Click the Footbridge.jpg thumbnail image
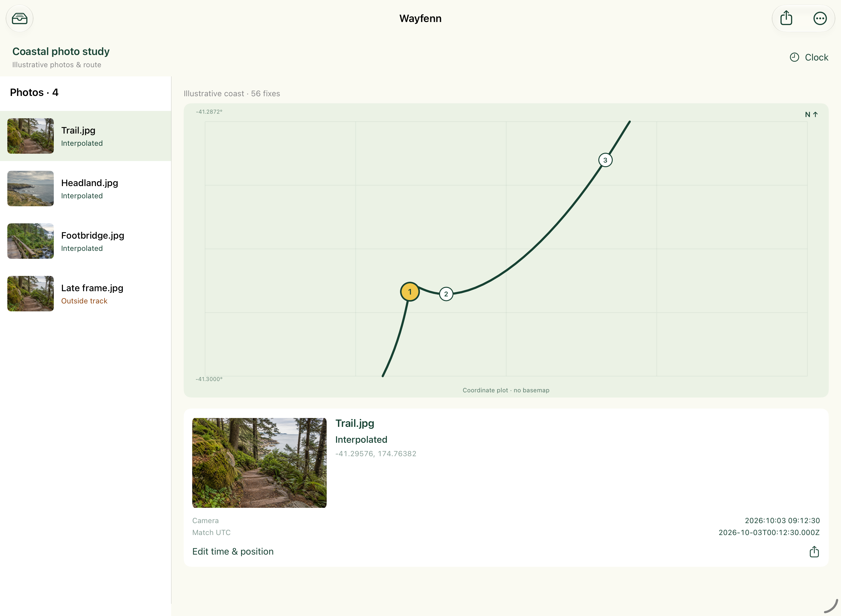Screen dimensions: 841x616 (x=31, y=241)
